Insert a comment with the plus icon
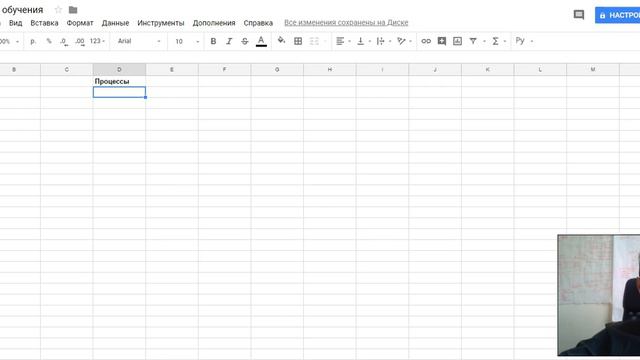Viewport: 640px width, 360px height. (442, 41)
